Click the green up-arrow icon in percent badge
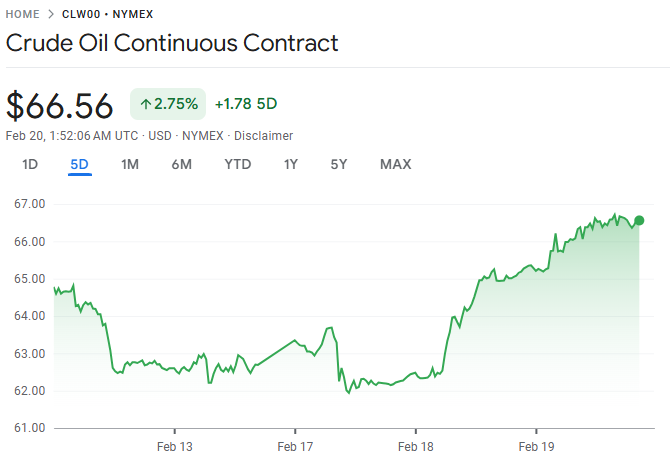The image size is (670, 468). pyautogui.click(x=146, y=104)
